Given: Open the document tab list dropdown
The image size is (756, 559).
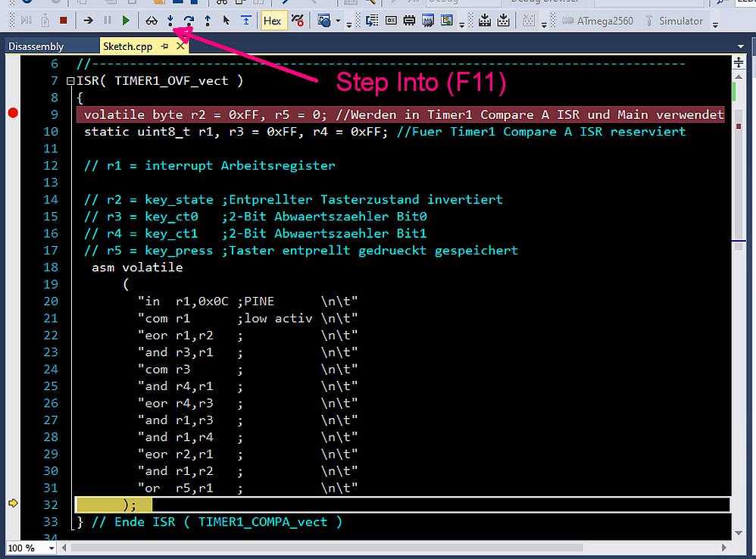Looking at the screenshot, I should click(741, 47).
